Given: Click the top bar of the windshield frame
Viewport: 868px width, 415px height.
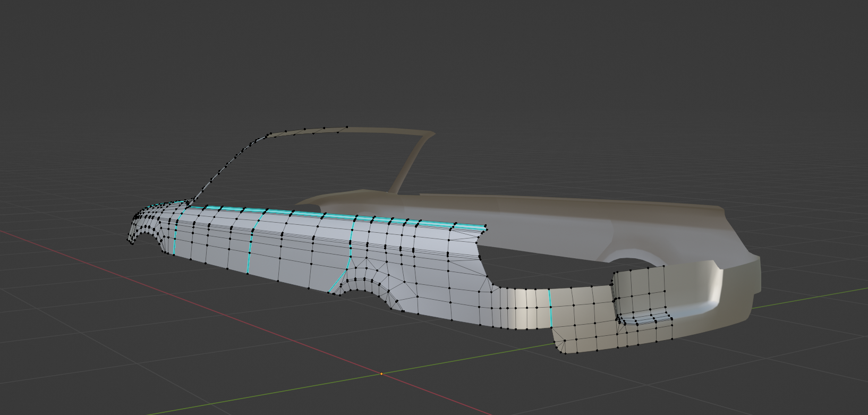Looking at the screenshot, I should coord(351,131).
